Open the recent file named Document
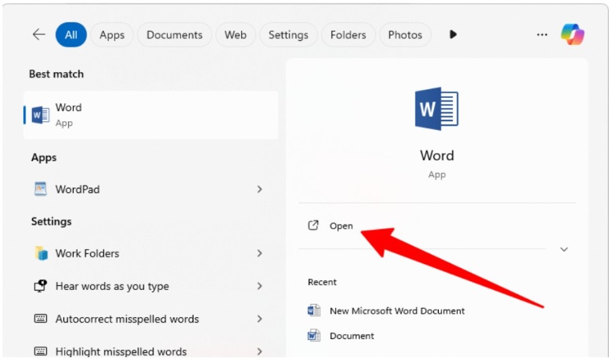 [x=352, y=335]
